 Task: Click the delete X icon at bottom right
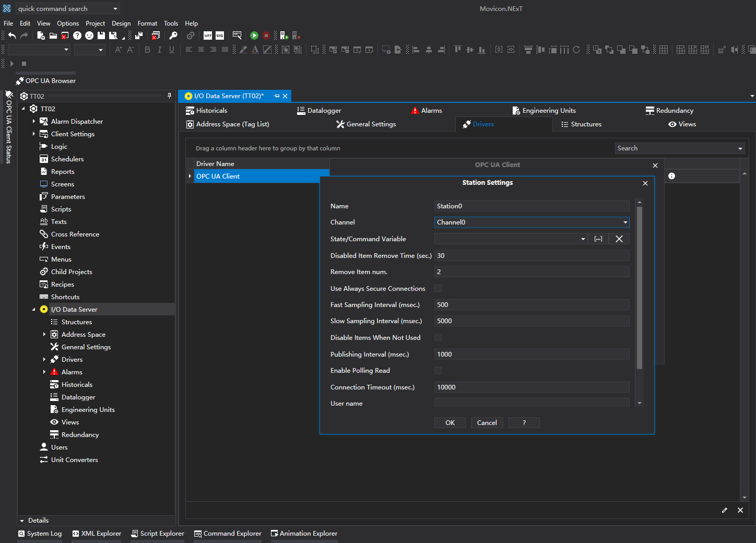point(740,510)
